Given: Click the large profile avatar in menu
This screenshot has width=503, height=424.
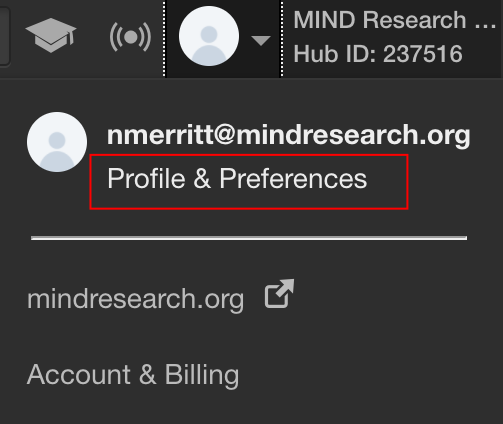Looking at the screenshot, I should tap(57, 142).
